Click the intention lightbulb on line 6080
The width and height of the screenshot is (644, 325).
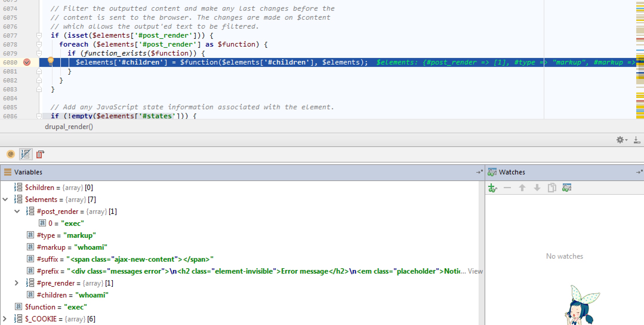click(51, 61)
